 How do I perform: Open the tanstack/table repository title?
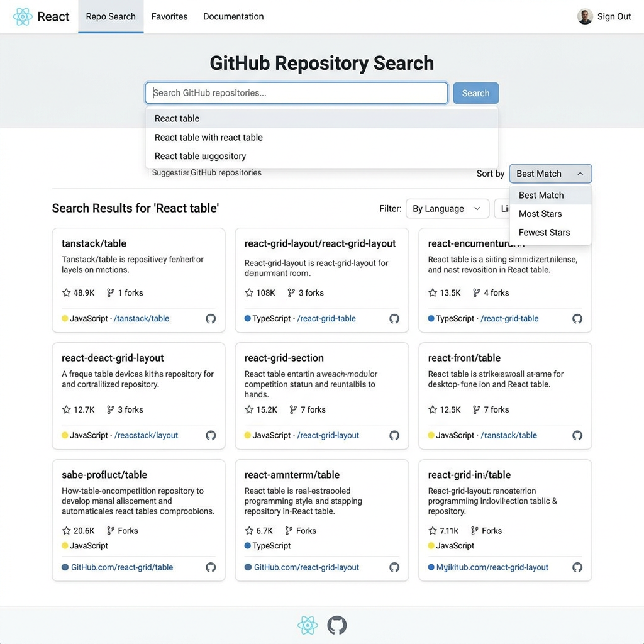click(94, 243)
